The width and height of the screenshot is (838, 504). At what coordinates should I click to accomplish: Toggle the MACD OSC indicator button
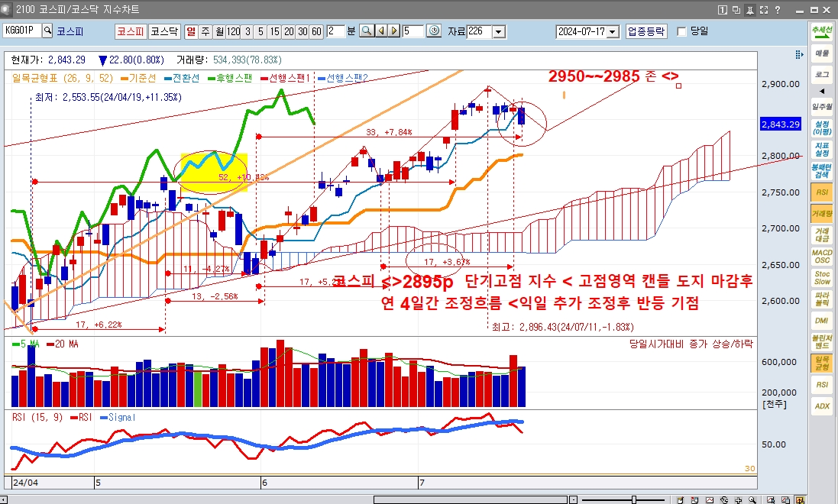821,256
